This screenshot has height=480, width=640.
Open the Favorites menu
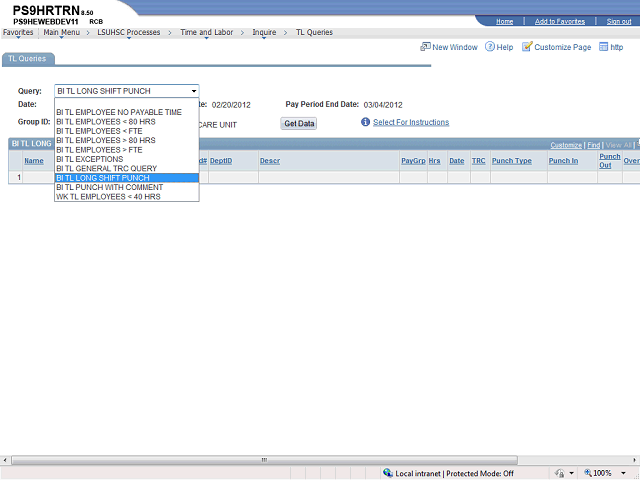click(x=18, y=32)
